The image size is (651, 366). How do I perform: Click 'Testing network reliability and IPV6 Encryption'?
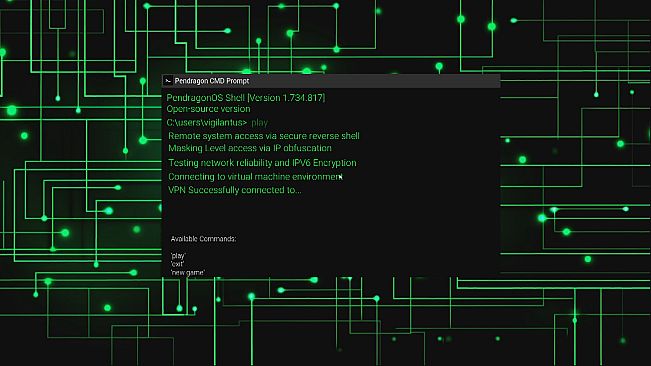point(262,163)
